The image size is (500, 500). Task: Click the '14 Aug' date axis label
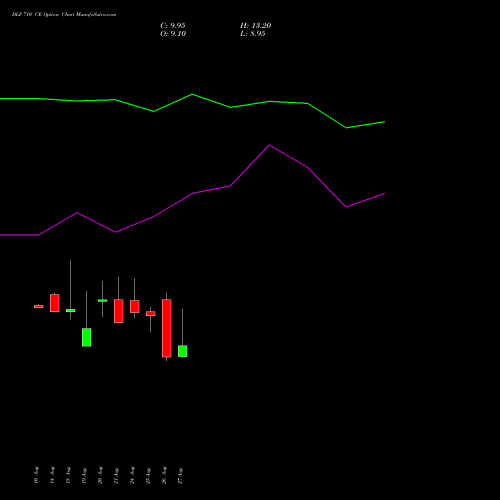[52, 475]
